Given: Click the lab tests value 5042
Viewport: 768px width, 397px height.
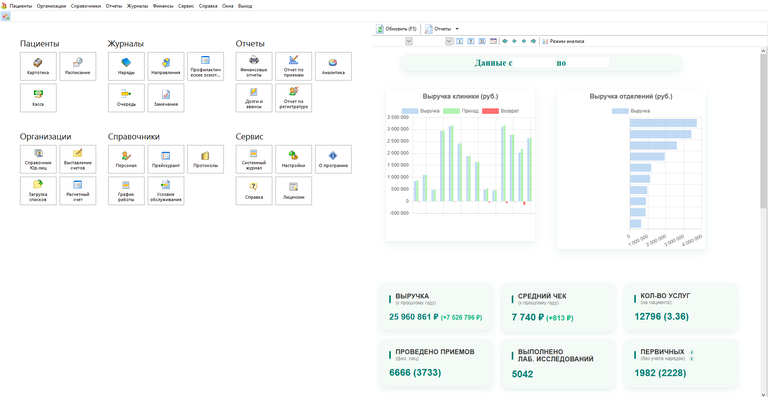Looking at the screenshot, I should click(x=523, y=374).
